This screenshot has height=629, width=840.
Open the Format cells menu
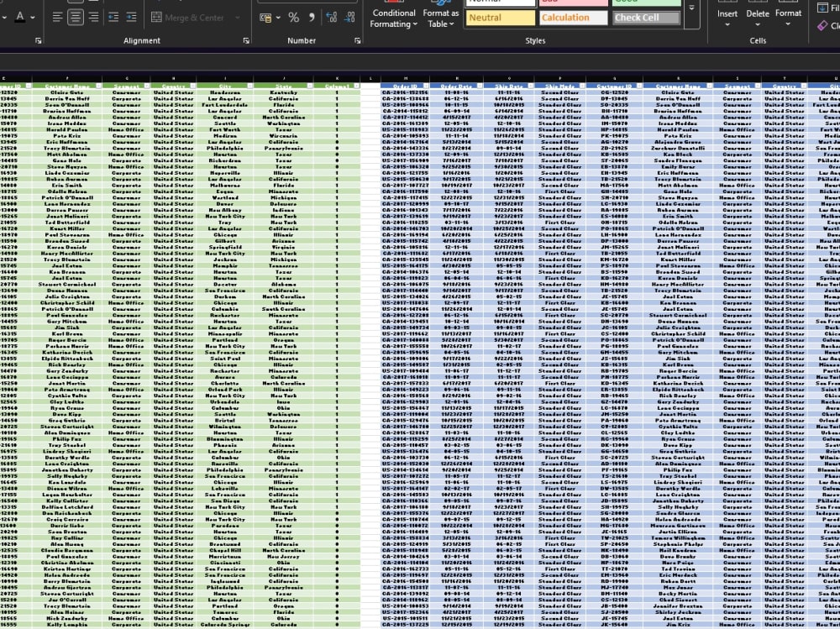788,15
